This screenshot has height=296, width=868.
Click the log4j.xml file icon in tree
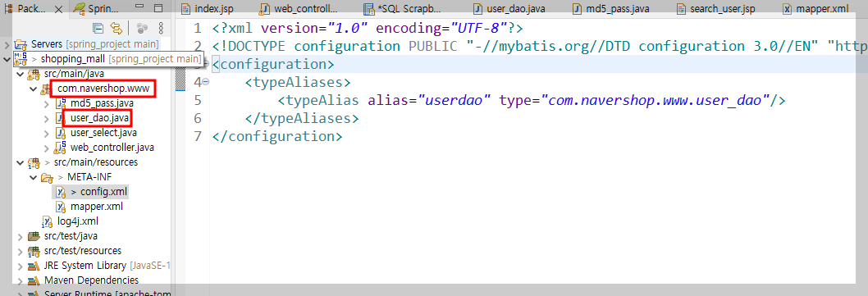(x=48, y=221)
